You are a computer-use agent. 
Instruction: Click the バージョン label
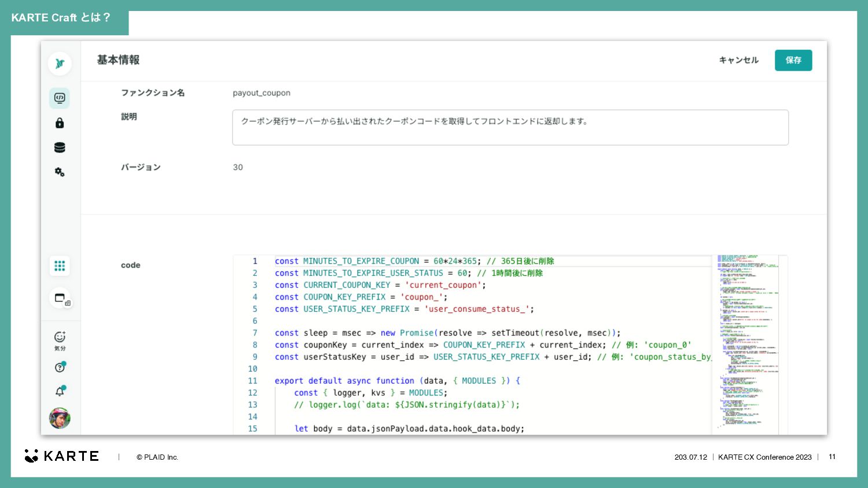point(141,168)
